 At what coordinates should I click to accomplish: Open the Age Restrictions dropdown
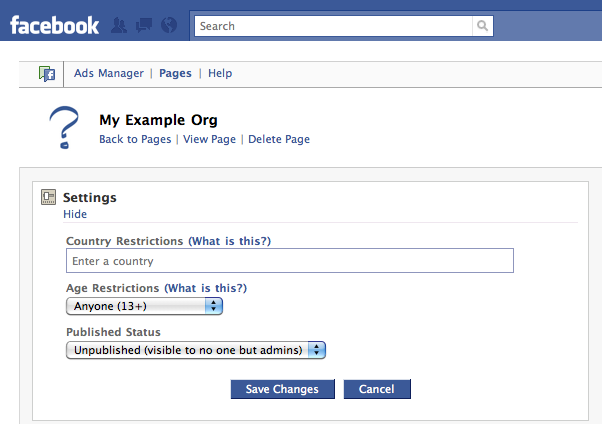144,306
